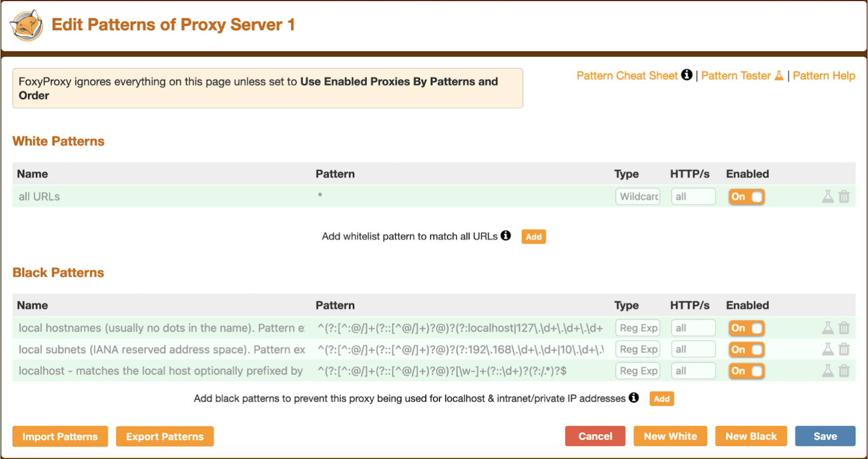Toggle Enabled switch for all URLs pattern
Image resolution: width=868 pixels, height=459 pixels.
pos(746,197)
